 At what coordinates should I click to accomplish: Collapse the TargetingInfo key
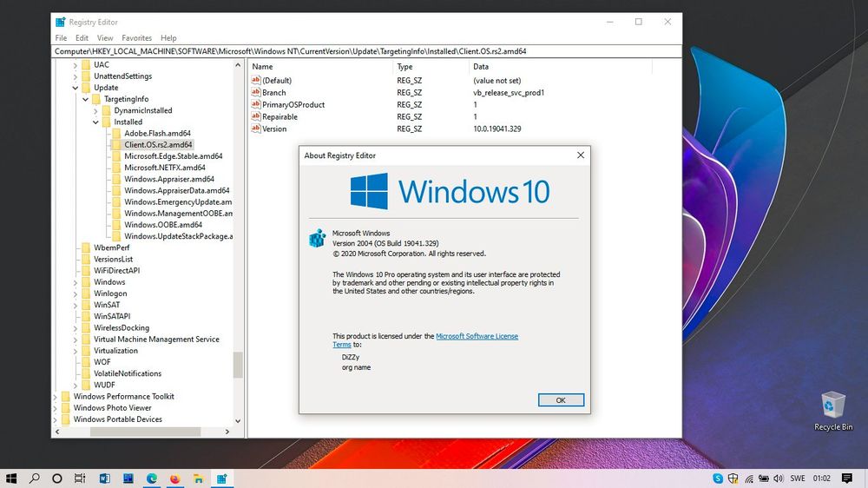pyautogui.click(x=85, y=99)
